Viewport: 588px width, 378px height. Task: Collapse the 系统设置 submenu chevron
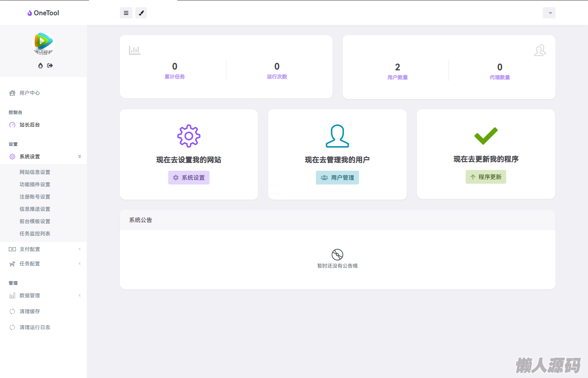coord(80,157)
